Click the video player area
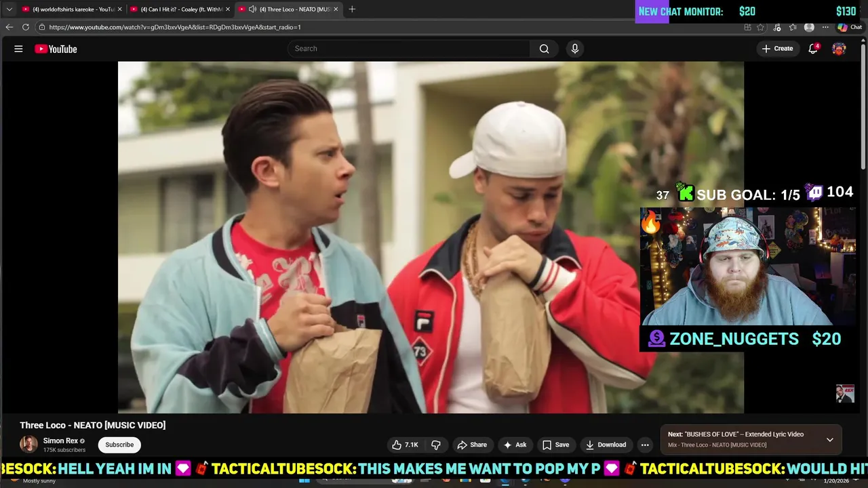The width and height of the screenshot is (868, 488). (431, 237)
